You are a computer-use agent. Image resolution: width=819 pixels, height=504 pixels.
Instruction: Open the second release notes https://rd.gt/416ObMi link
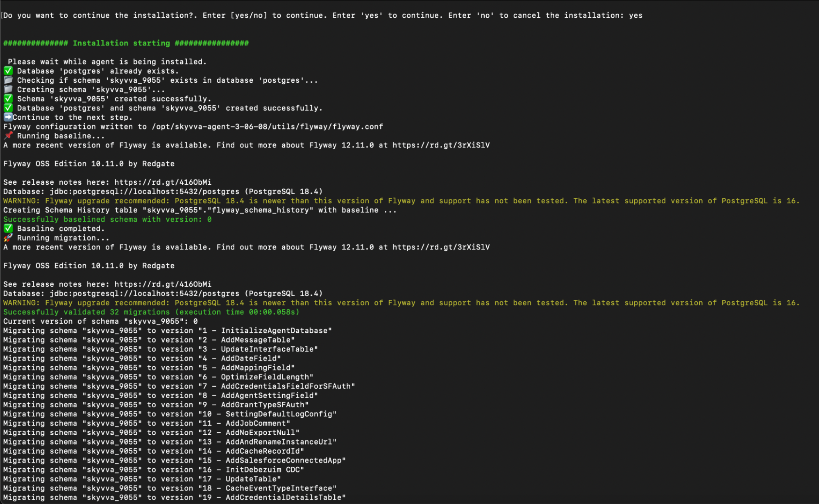(x=163, y=284)
